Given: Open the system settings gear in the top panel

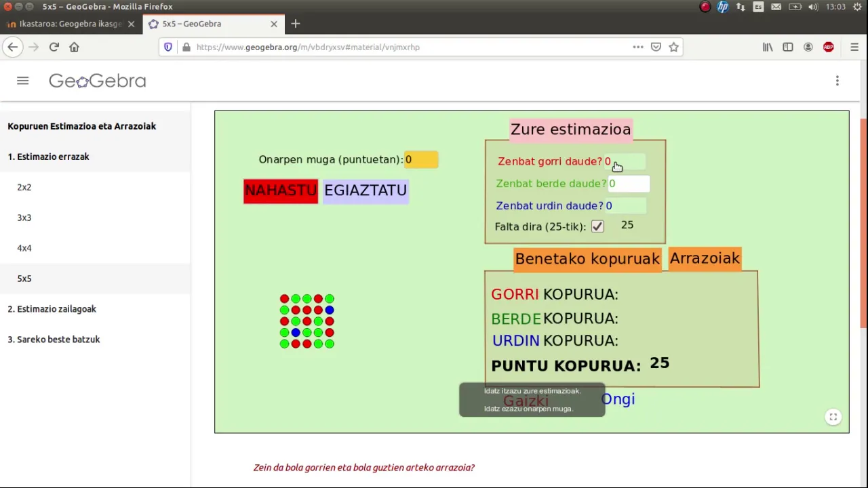Looking at the screenshot, I should (857, 7).
